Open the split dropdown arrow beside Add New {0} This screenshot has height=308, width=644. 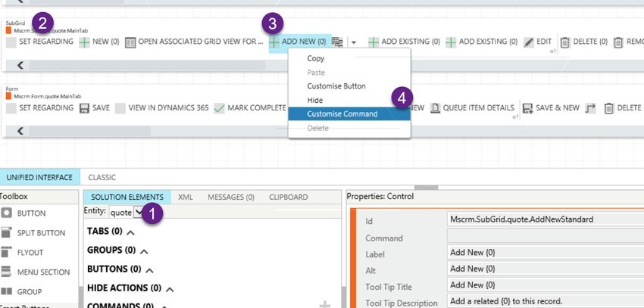coord(354,42)
